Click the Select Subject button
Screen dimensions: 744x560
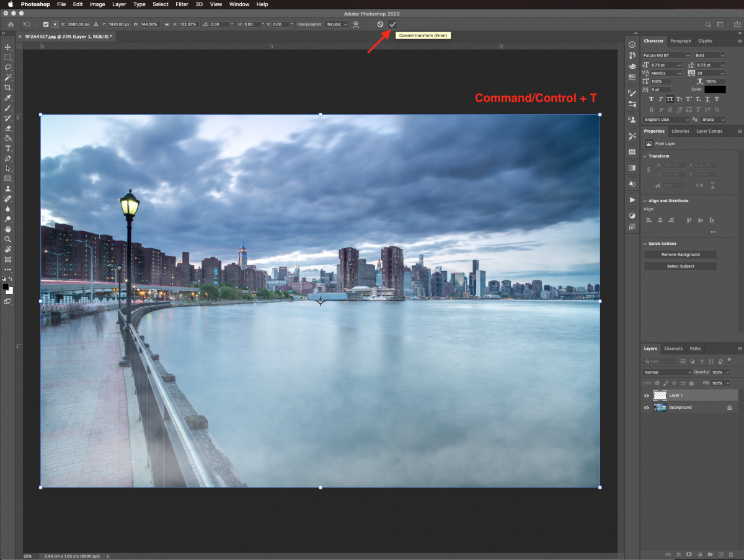[680, 266]
